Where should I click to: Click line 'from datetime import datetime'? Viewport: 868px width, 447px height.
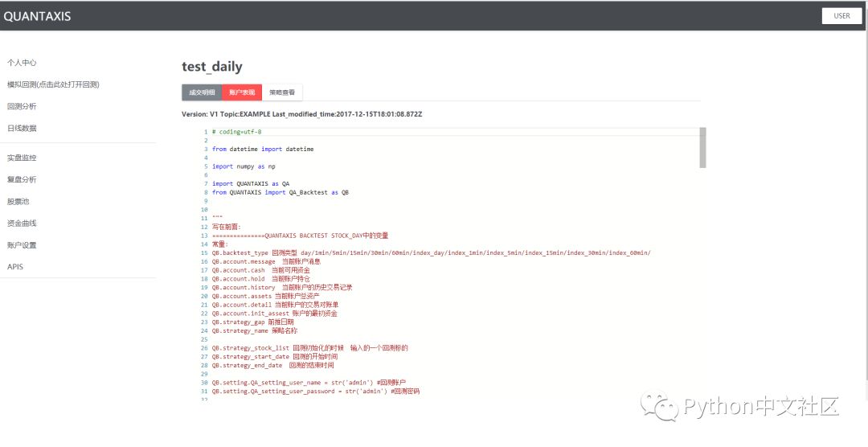(x=263, y=149)
